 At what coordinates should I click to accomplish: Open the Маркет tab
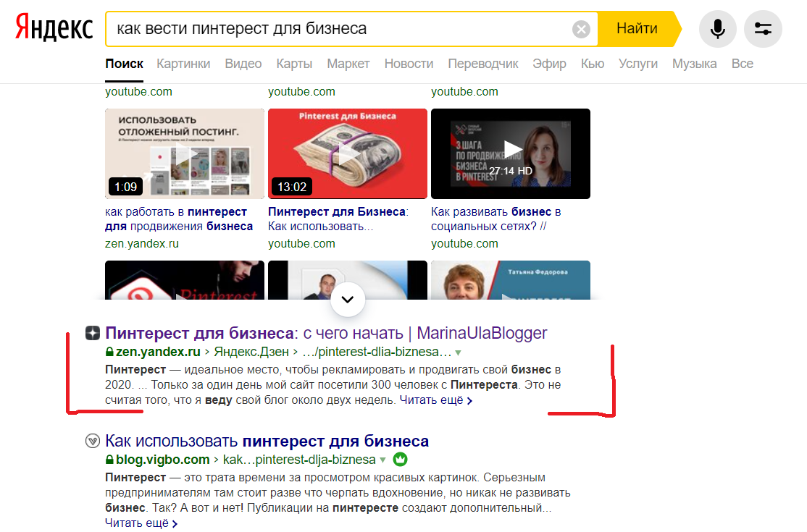(348, 64)
